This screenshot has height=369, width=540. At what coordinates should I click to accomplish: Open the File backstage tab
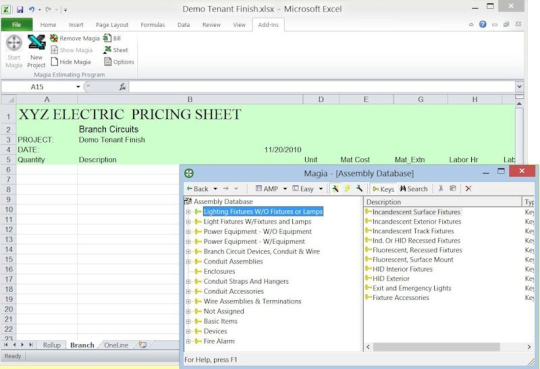(17, 25)
